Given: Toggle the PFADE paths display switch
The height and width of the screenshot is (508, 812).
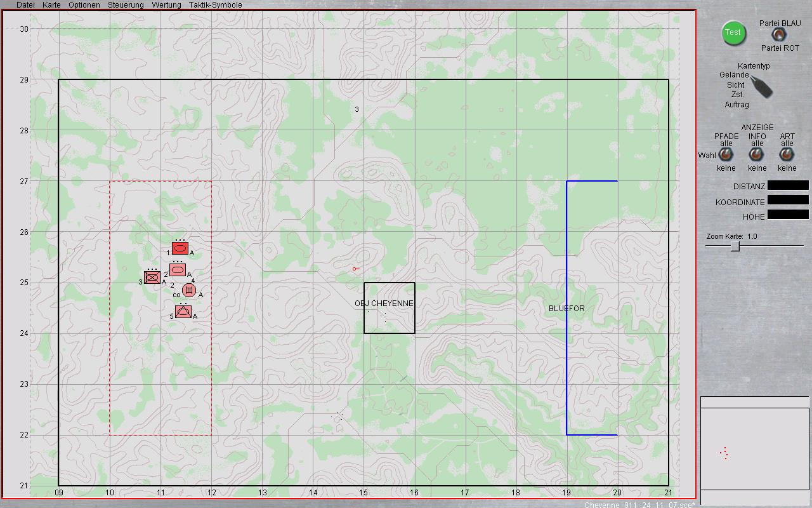Looking at the screenshot, I should pos(726,154).
